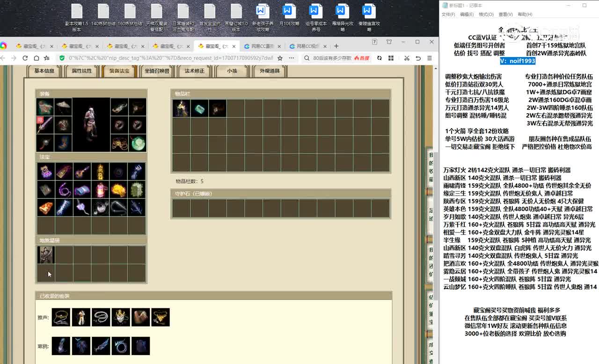
Task: Switch to the 小孩 tab
Action: tap(232, 71)
